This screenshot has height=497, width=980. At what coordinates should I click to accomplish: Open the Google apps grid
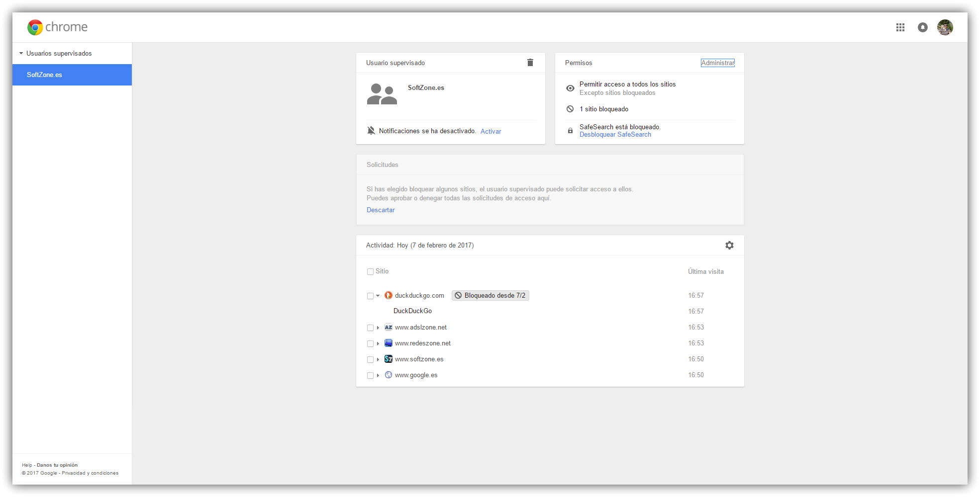900,27
